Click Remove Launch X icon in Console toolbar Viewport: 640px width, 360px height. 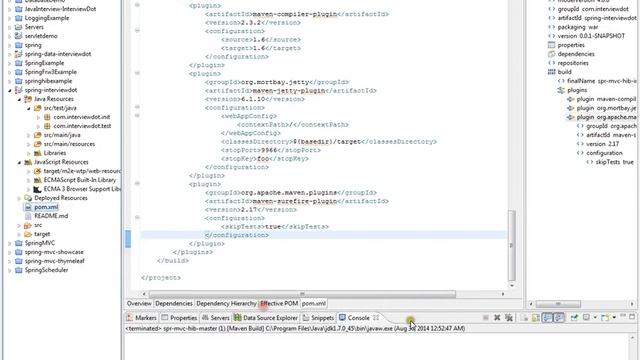pos(497,318)
